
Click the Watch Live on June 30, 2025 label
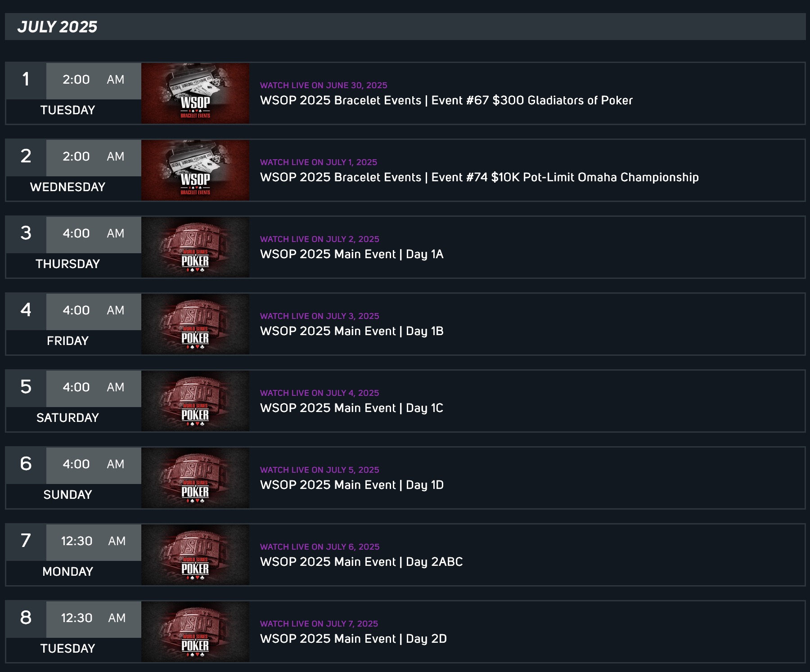[324, 85]
